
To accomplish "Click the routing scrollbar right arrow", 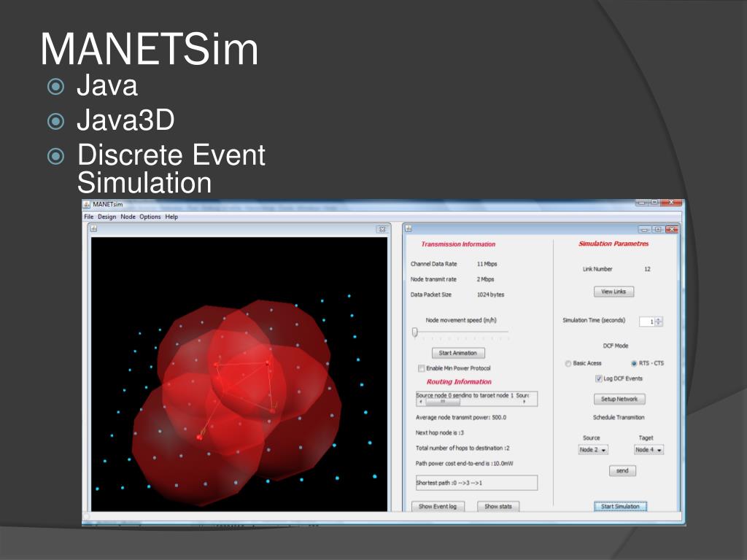I will (524, 402).
